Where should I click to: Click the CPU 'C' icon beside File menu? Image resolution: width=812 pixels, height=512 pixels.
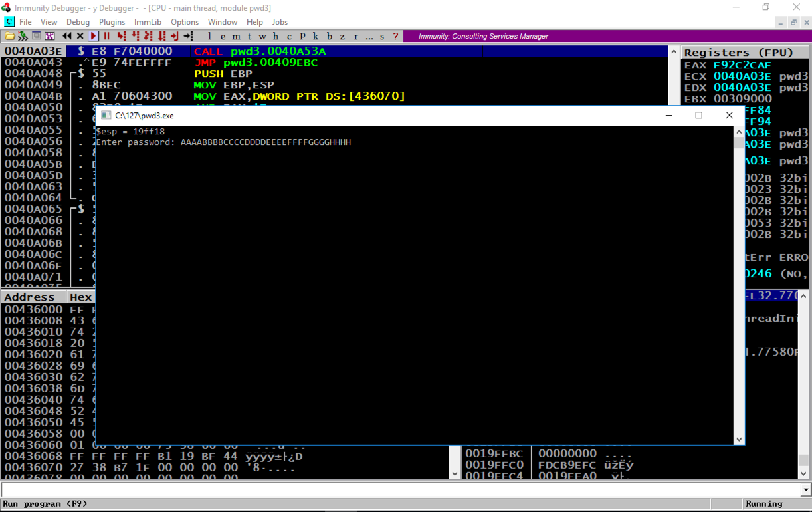tap(9, 22)
